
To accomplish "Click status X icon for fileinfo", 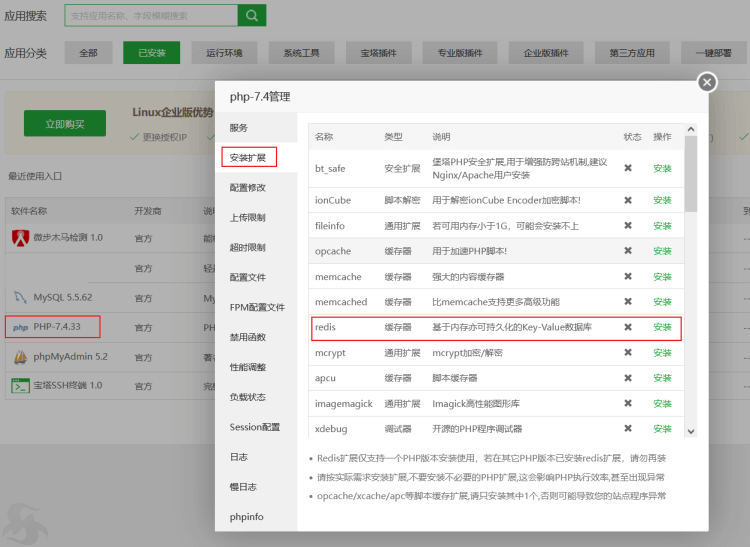I will click(x=628, y=225).
